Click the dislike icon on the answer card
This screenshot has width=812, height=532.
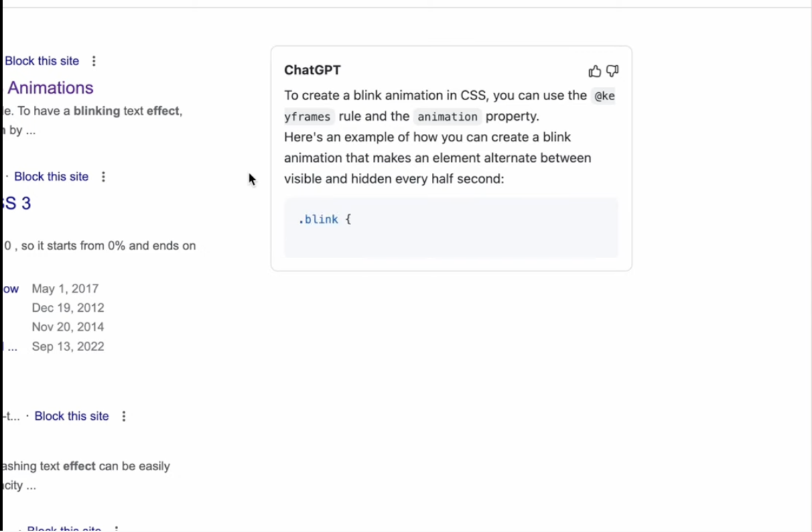tap(612, 71)
